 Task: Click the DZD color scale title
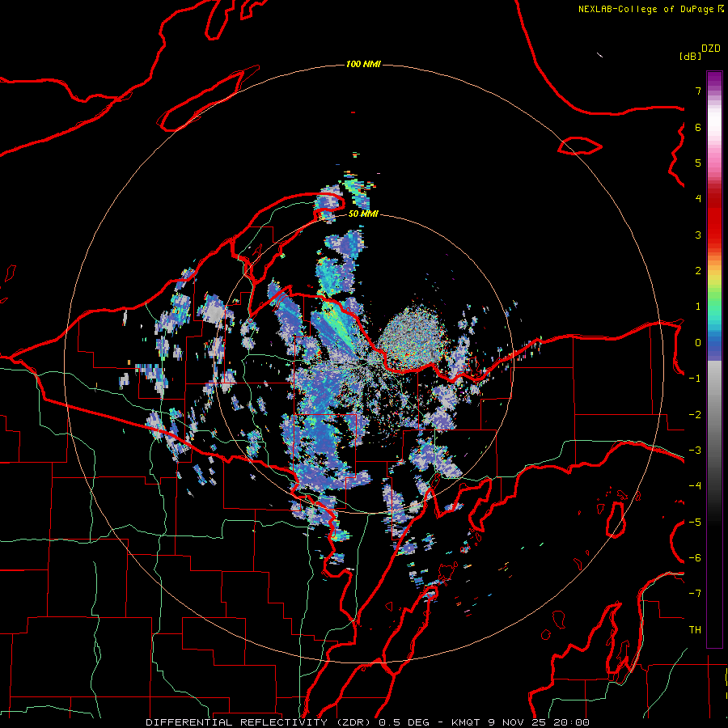(711, 49)
